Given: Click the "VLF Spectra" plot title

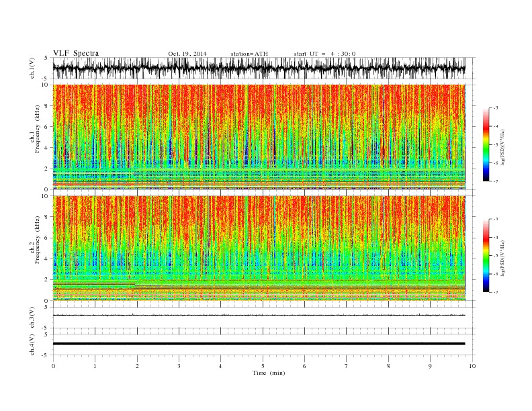Looking at the screenshot, I should tap(76, 53).
